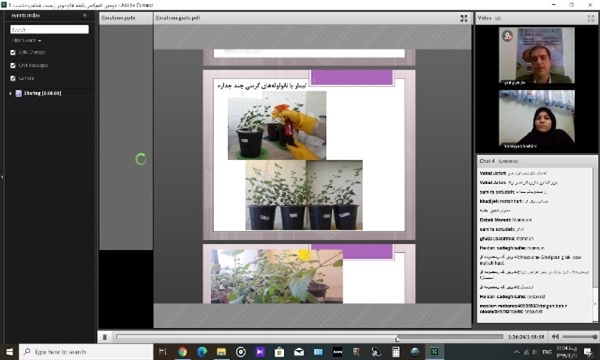Open the black taskbar app icon
Screen dimensions: 600x360
(x=338, y=352)
